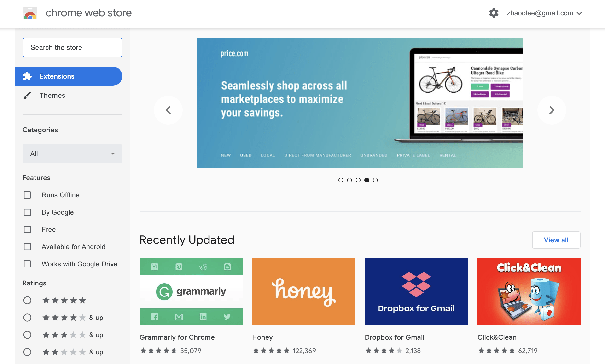Advance carousel with next arrow

coord(552,110)
